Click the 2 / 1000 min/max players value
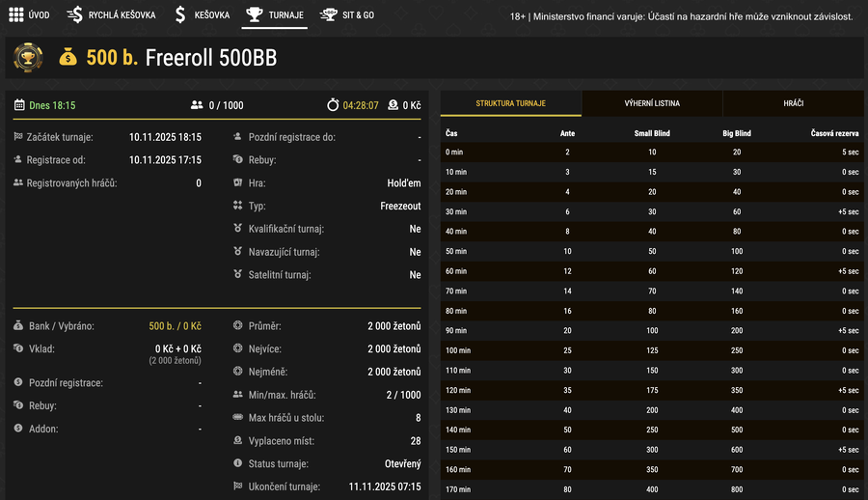The height and width of the screenshot is (500, 868). (403, 395)
